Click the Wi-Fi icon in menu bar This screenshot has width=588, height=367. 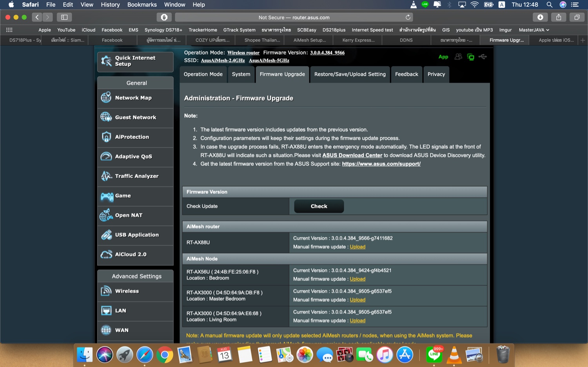point(474,5)
